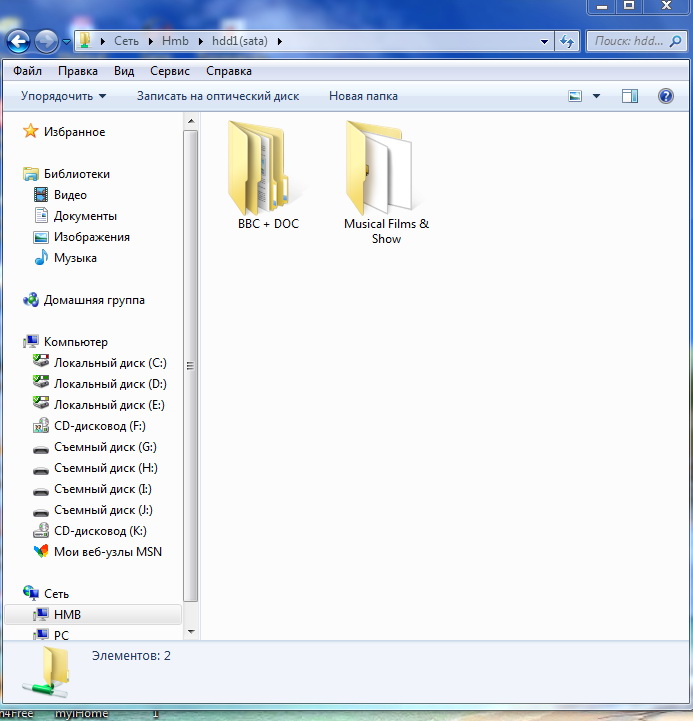Viewport: 693px width, 721px height.
Task: Select Hmb breadcrumb in address bar
Action: (x=175, y=41)
